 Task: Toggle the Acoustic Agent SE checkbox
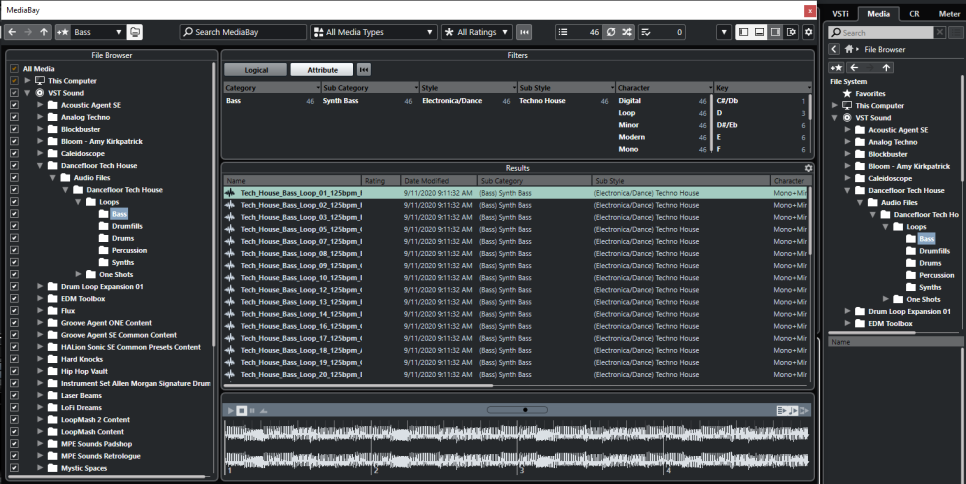tap(15, 105)
